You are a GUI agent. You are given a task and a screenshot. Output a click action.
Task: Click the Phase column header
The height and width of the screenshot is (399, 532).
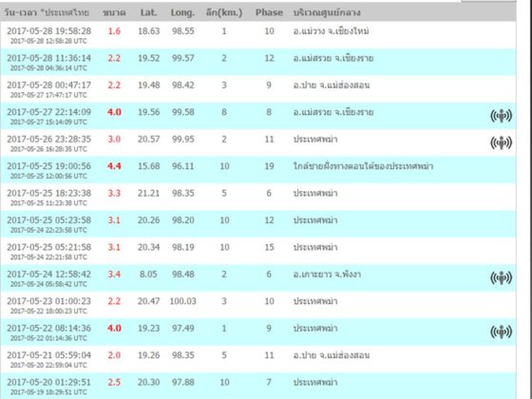(269, 12)
